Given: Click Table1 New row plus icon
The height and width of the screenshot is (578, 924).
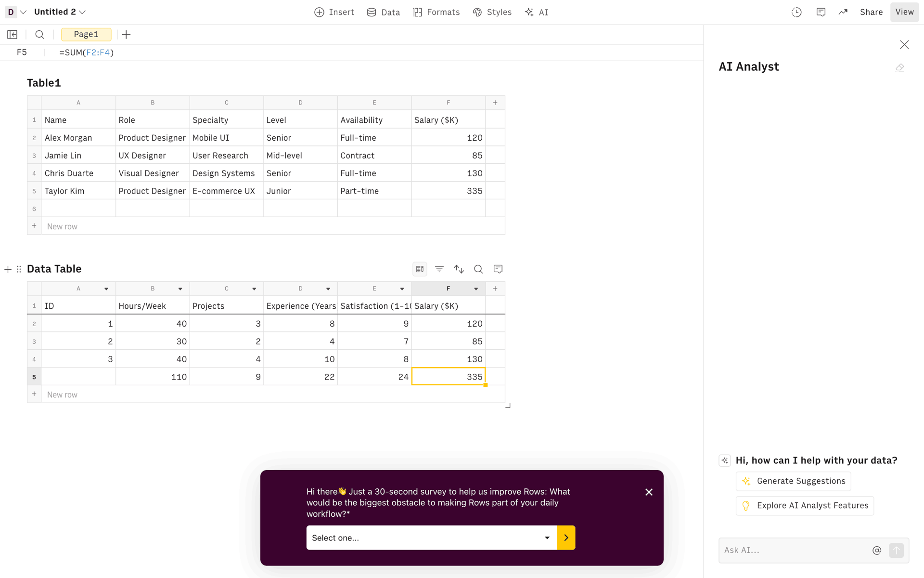Looking at the screenshot, I should pos(34,226).
